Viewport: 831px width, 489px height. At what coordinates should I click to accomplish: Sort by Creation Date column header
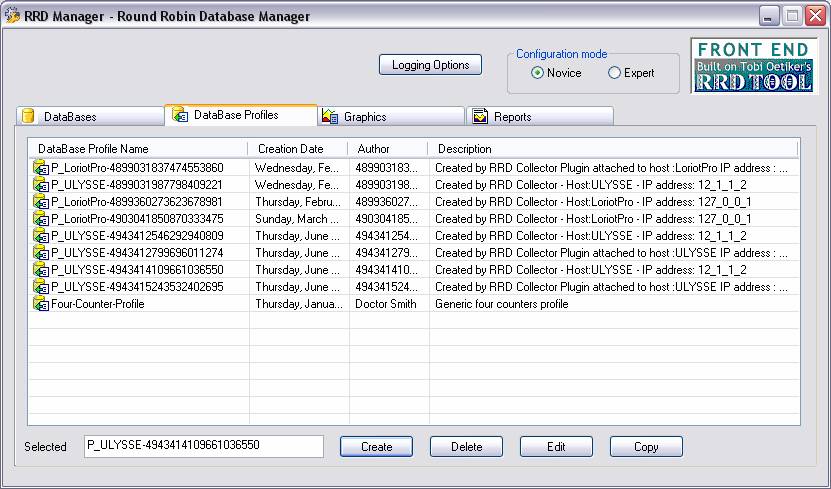(x=298, y=149)
